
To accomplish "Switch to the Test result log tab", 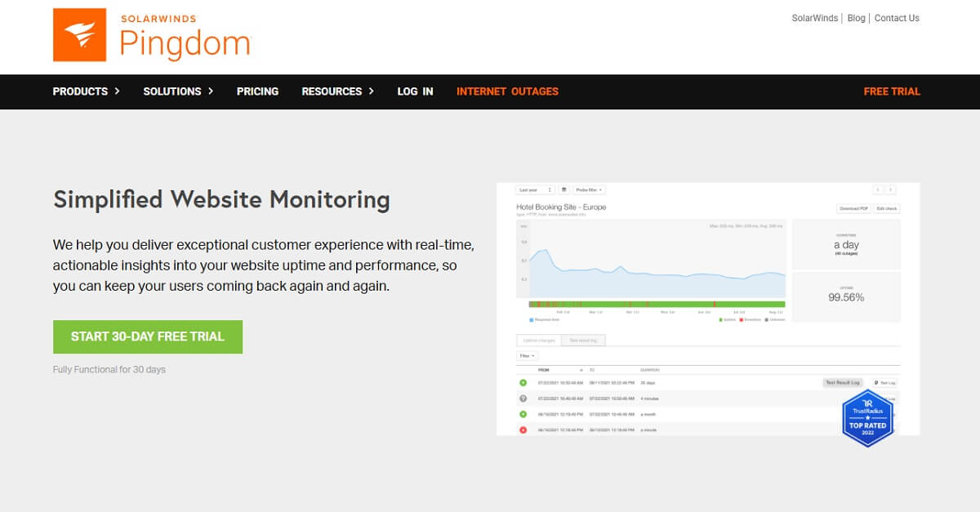I will (583, 341).
